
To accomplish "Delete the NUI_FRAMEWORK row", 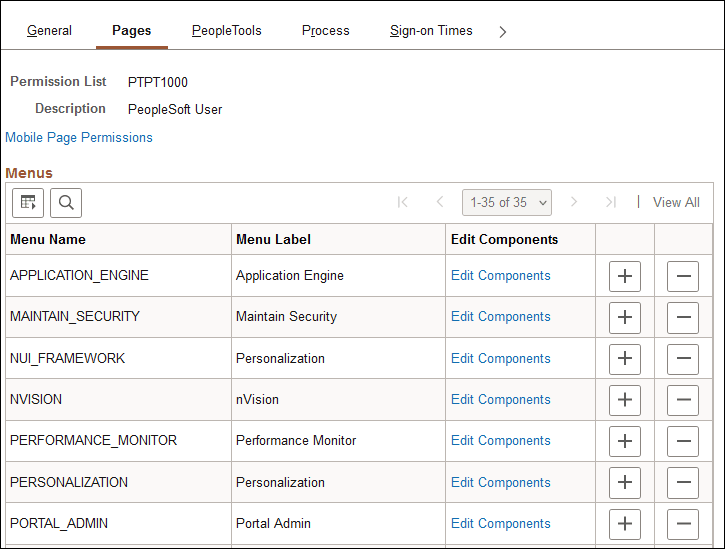I will point(683,358).
